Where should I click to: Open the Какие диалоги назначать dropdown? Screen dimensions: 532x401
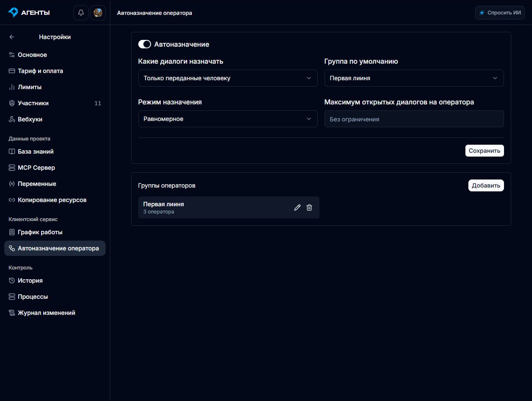click(228, 78)
